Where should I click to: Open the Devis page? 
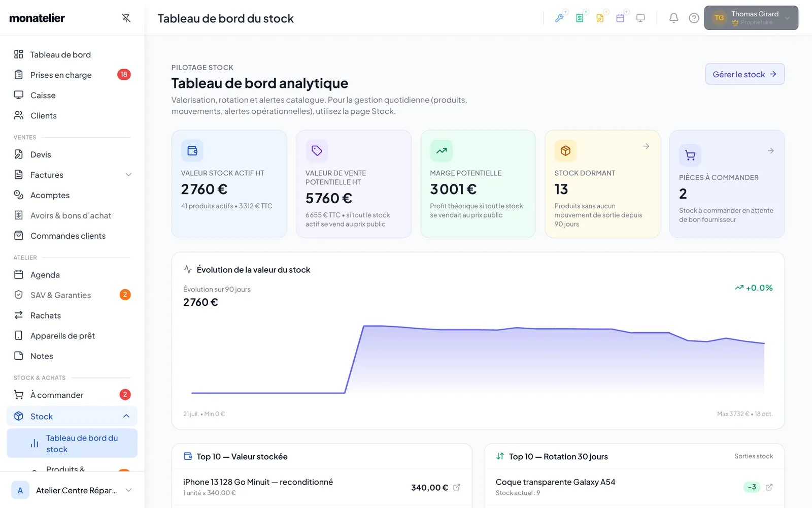(72, 154)
